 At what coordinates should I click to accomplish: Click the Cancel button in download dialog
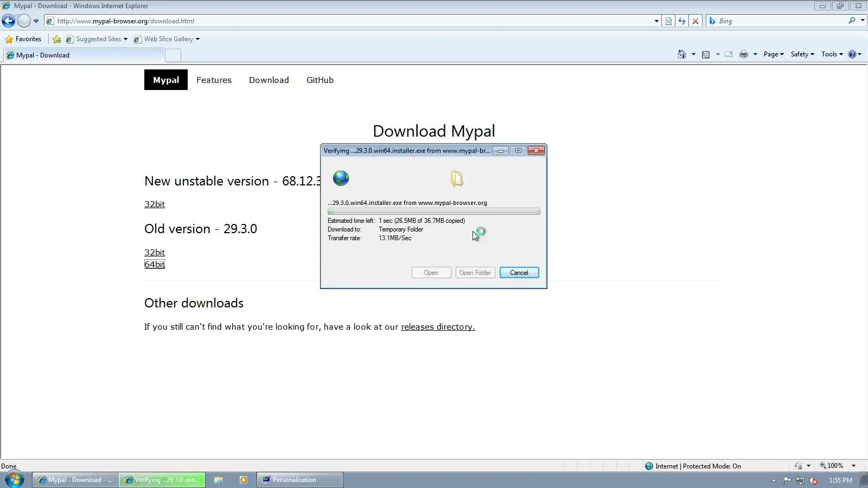[519, 273]
